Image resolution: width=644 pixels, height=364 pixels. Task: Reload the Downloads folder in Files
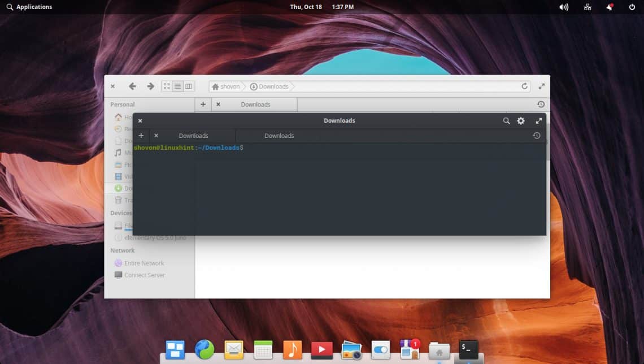(x=524, y=86)
